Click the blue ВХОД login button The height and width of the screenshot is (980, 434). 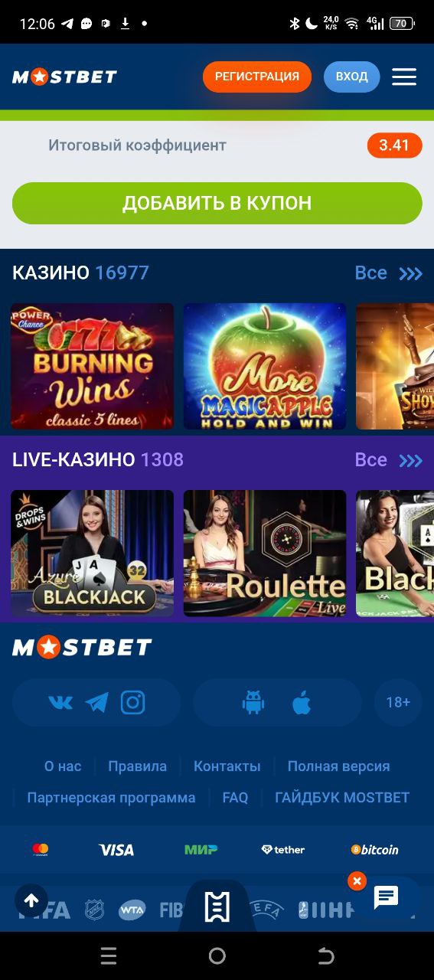[x=352, y=77]
